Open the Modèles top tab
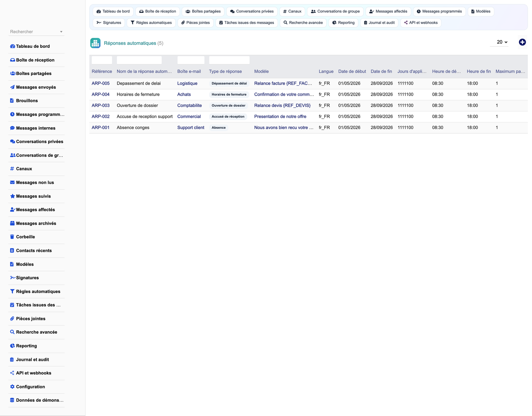Screen dimensions: 532x416 tap(481, 11)
